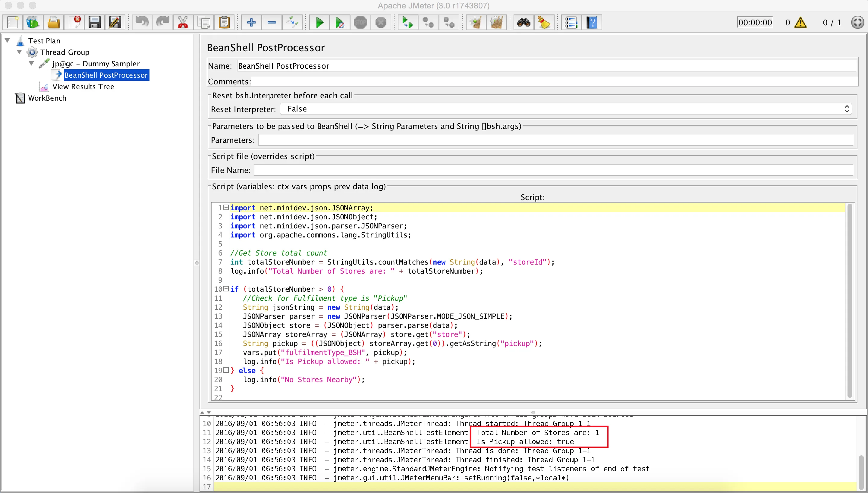Toggle the Expand tree plus button

pyautogui.click(x=251, y=23)
